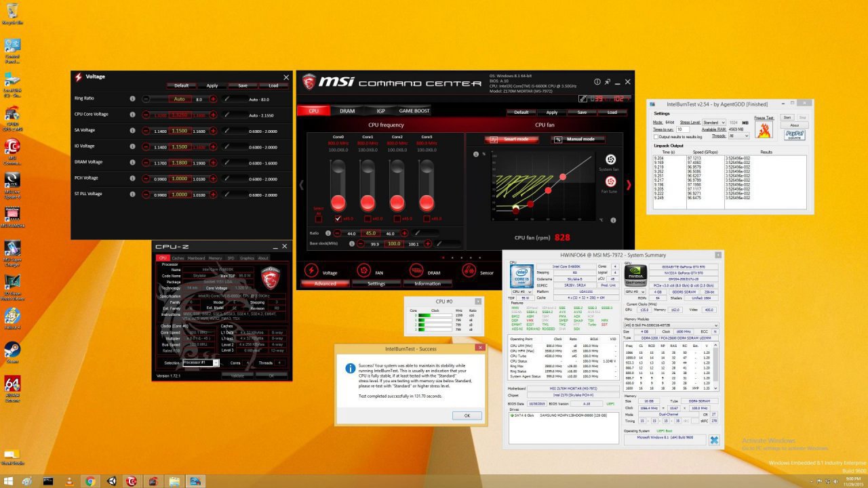
Task: Click info icon next to Ring Ratio
Action: [x=132, y=98]
